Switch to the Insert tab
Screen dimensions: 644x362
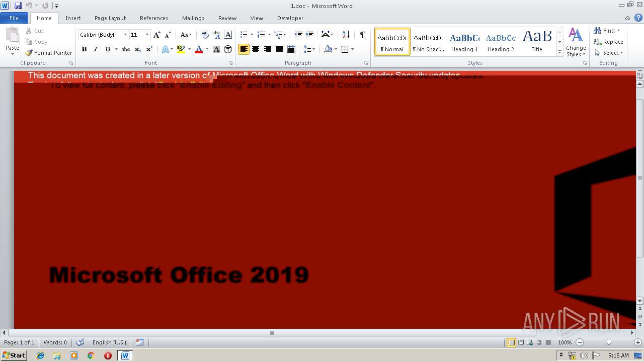click(73, 18)
